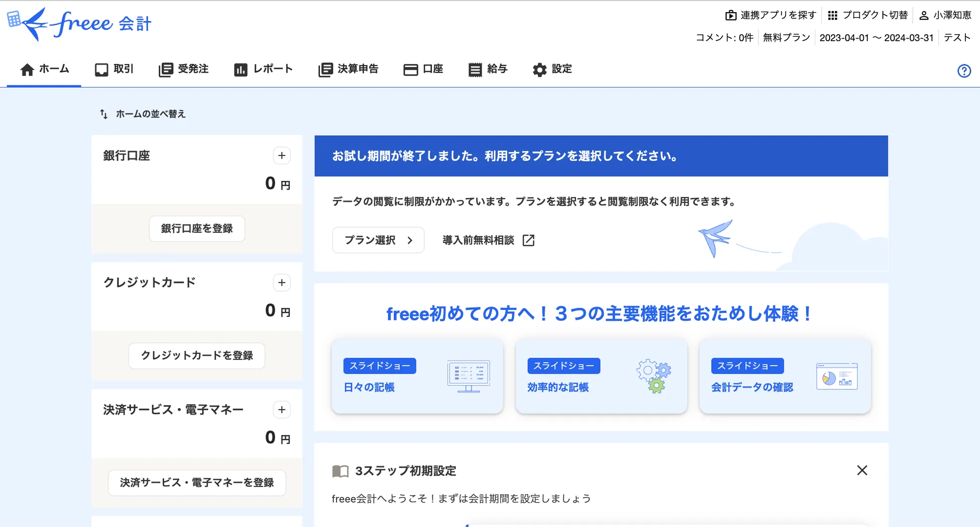
Task: Click the 決済サービス・電子マネー heading
Action: pos(173,410)
